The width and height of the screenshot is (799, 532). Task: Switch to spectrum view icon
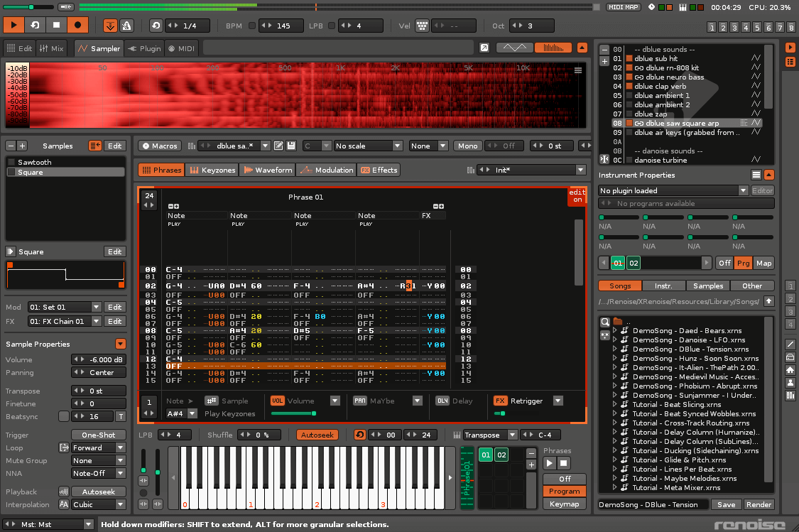pyautogui.click(x=553, y=48)
